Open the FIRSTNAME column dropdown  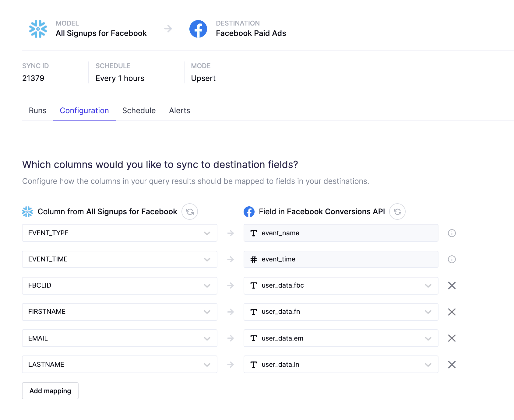click(x=207, y=312)
